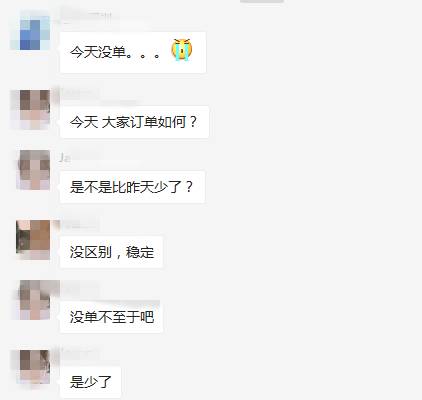The height and width of the screenshot is (400, 422).
Task: Open avatar next to "今天 大家订单如何?" message
Action: (31, 109)
